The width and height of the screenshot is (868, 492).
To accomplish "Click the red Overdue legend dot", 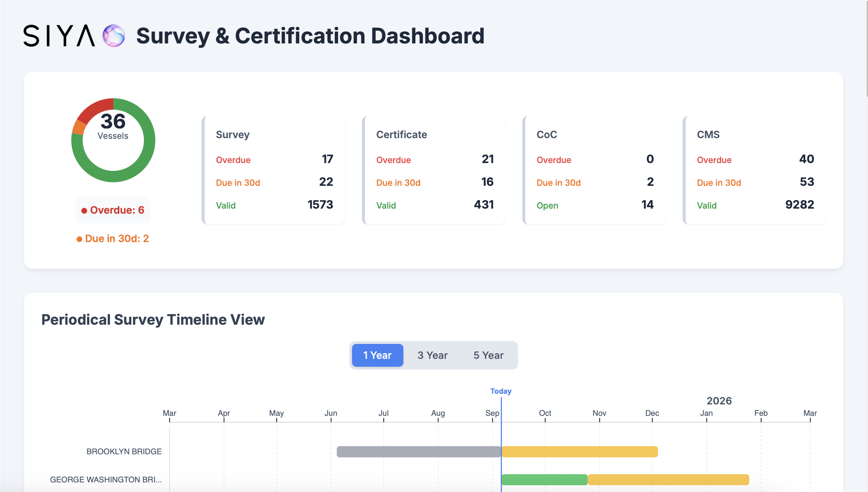I will pos(84,210).
